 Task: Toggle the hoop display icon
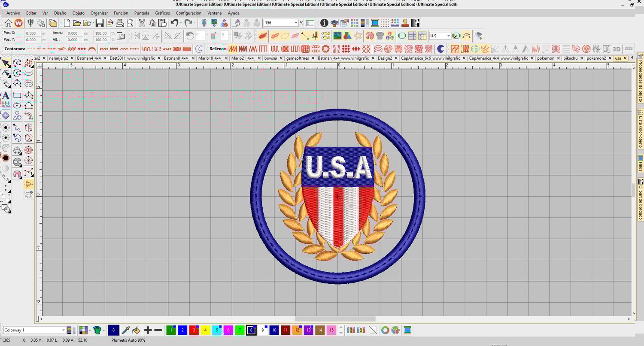coord(402,36)
